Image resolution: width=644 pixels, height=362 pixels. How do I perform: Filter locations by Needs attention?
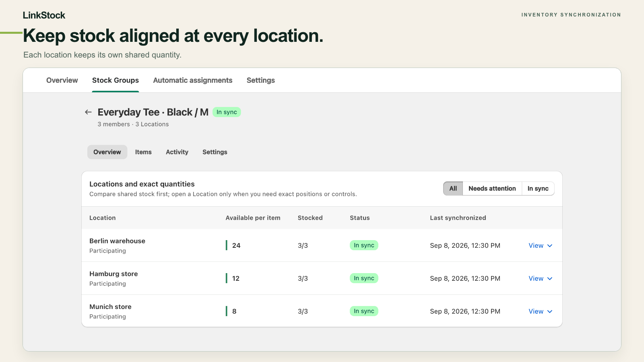point(492,189)
